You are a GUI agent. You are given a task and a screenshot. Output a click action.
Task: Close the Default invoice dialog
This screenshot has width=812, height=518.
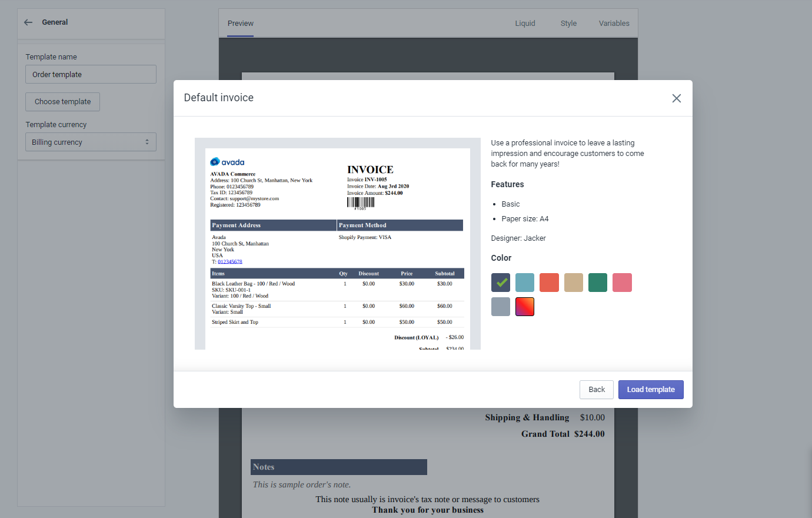pos(676,98)
